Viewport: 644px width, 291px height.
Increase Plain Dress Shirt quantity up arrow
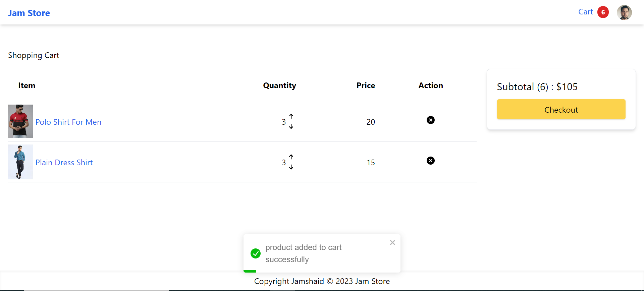pos(291,157)
